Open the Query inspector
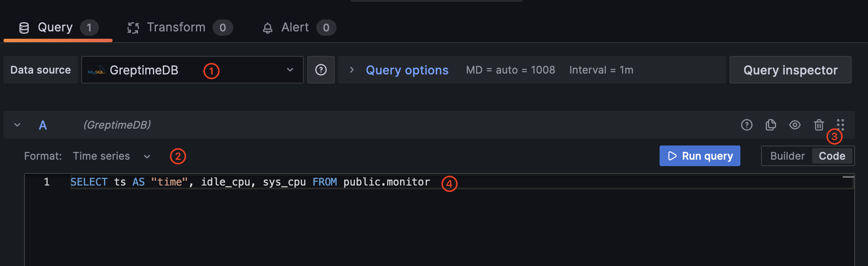The width and height of the screenshot is (868, 266). pos(790,70)
